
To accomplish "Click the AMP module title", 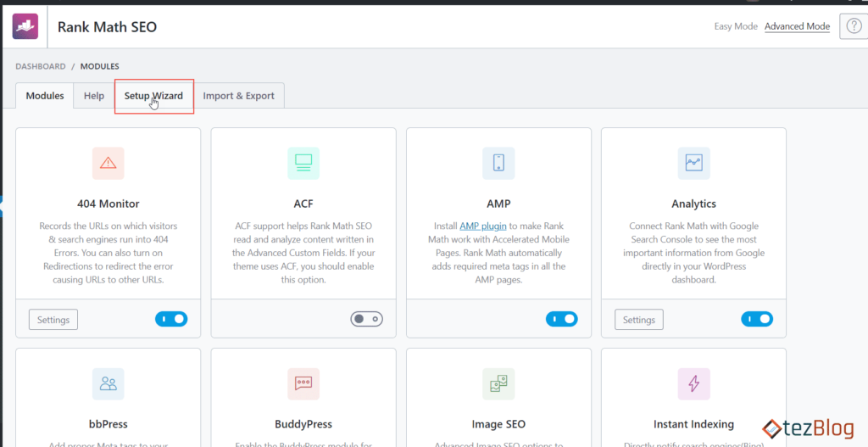I will tap(498, 204).
